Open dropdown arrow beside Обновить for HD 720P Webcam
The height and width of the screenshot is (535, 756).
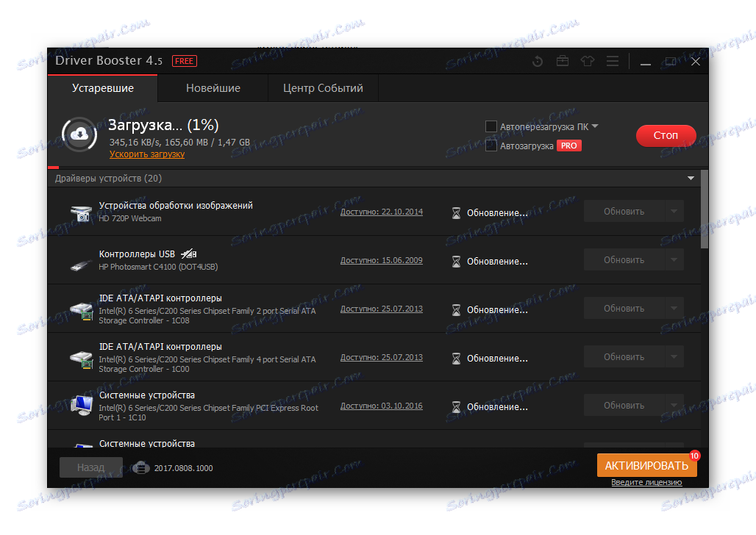(674, 211)
